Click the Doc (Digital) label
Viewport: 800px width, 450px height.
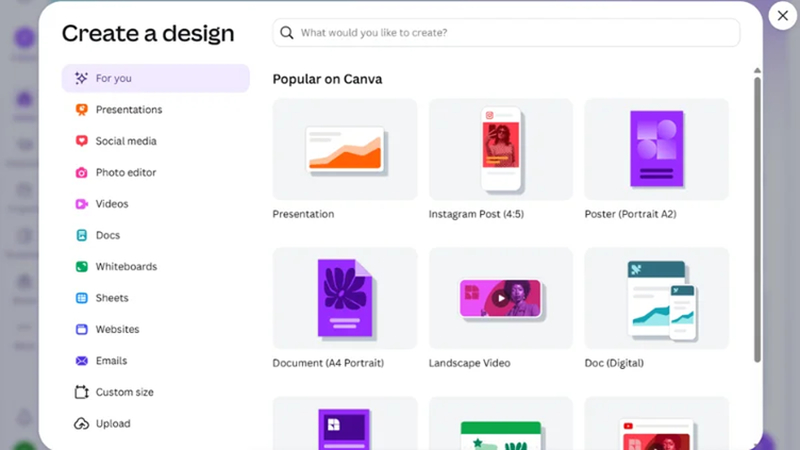(x=614, y=363)
